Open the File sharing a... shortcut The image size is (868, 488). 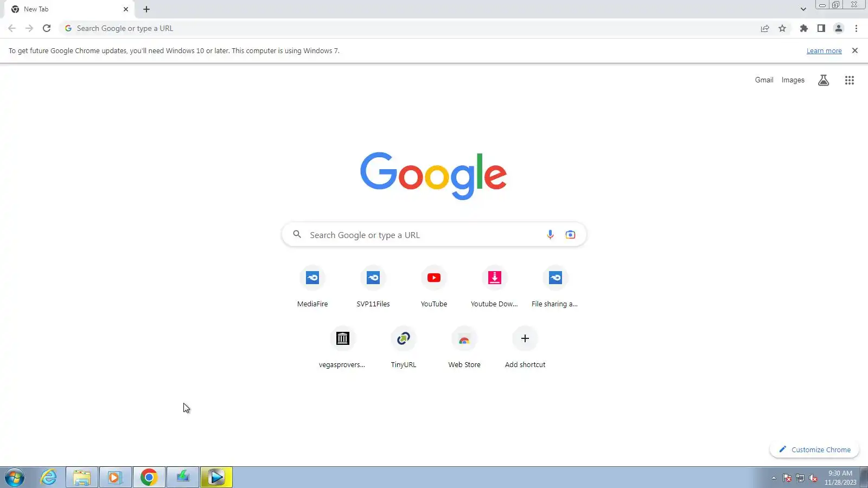pyautogui.click(x=556, y=287)
